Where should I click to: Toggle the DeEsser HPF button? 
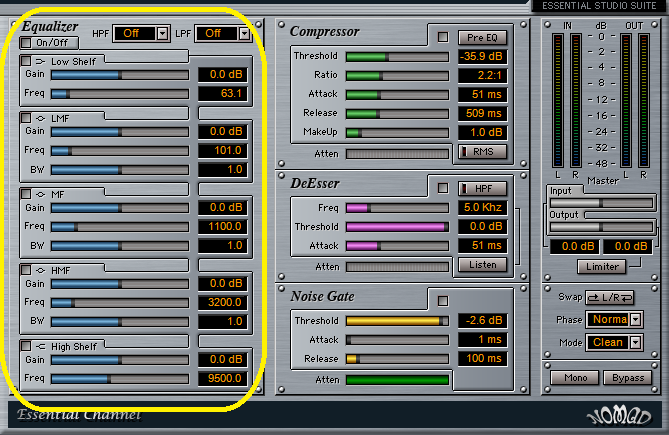[483, 188]
